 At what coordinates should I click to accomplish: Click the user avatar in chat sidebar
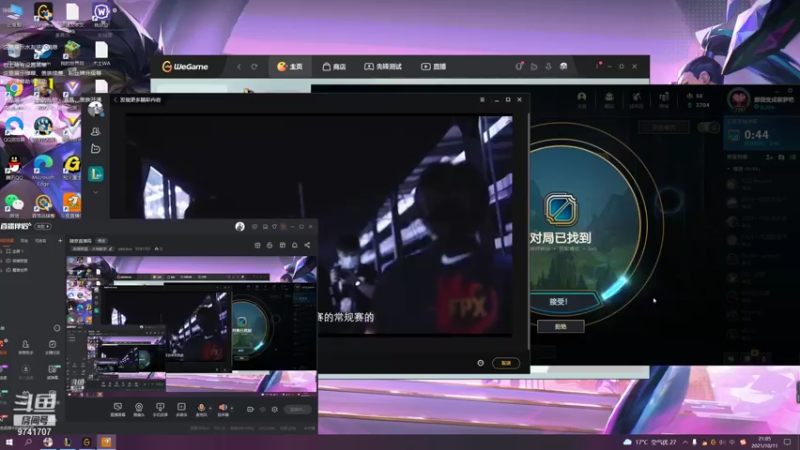[x=95, y=109]
